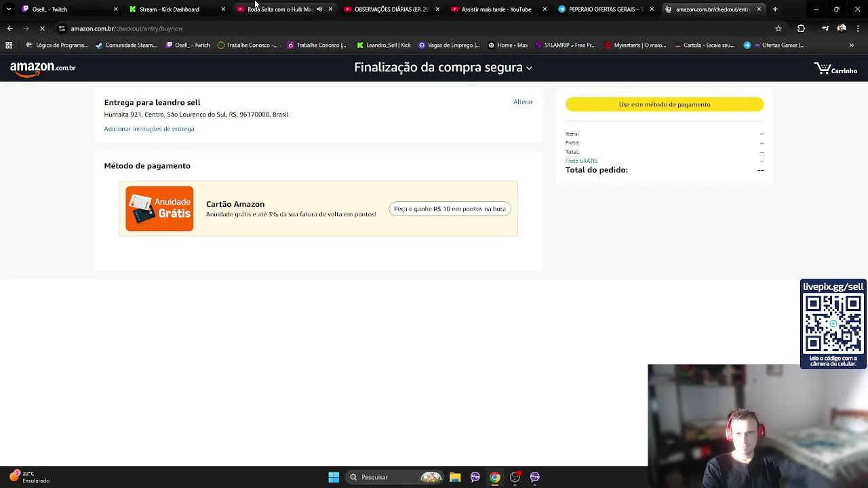Open the Google Chrome taskbar icon
The height and width of the screenshot is (488, 868).
coord(495,477)
